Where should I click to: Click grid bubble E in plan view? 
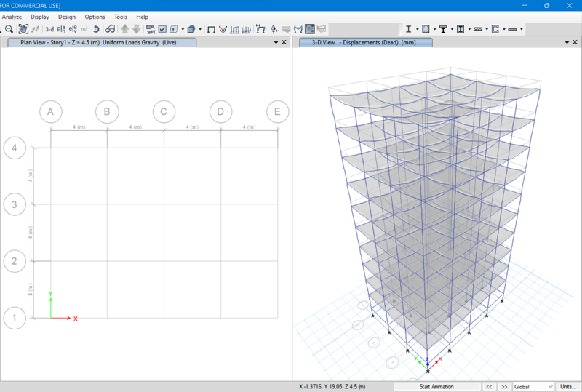tap(277, 111)
